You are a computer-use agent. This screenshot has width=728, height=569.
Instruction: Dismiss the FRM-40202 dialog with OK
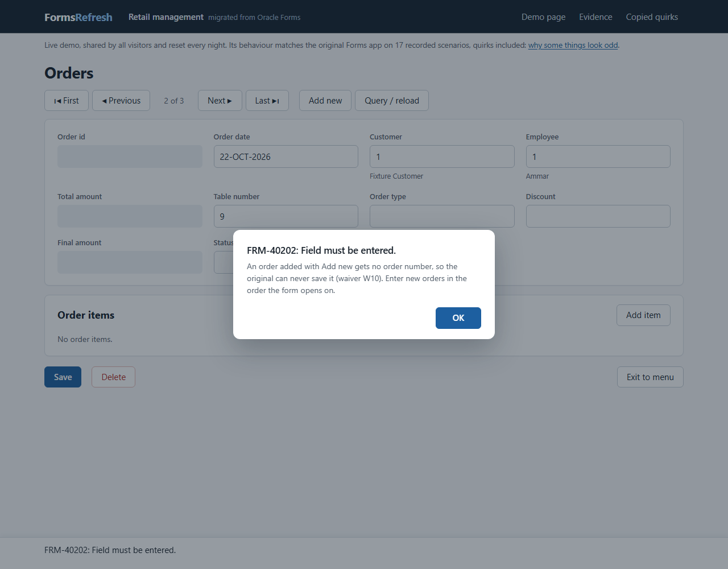[x=458, y=318]
